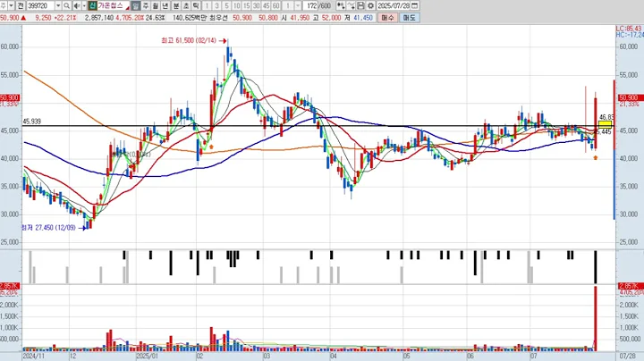This screenshot has width=644, height=361.
Task: Select the tick (틱) chart period
Action: pyautogui.click(x=196, y=5)
